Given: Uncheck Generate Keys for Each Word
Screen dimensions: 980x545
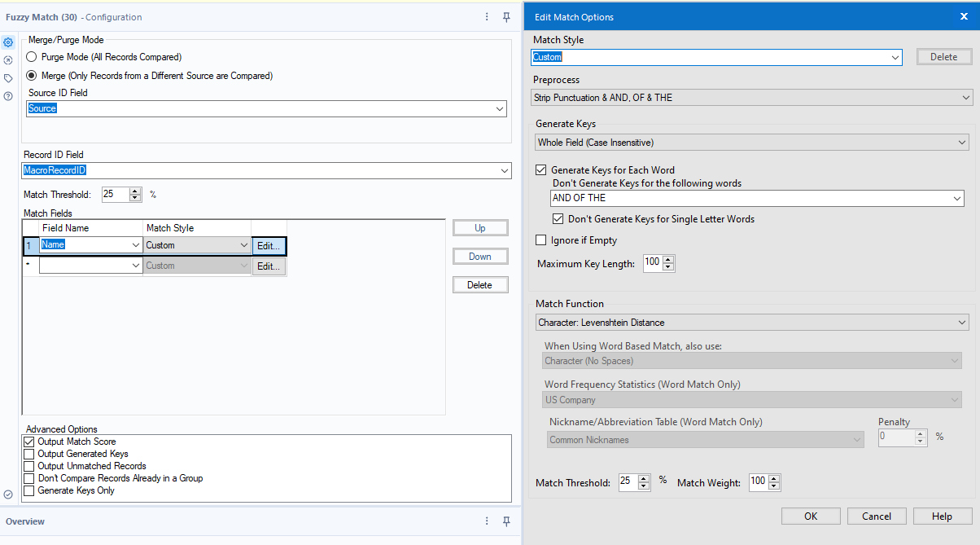Looking at the screenshot, I should pos(540,169).
